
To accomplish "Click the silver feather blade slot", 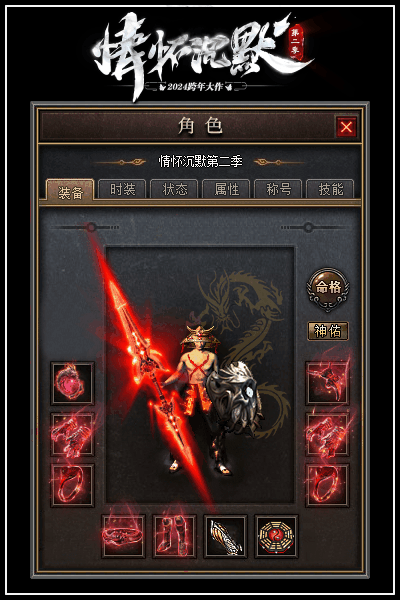I will pos(225,536).
